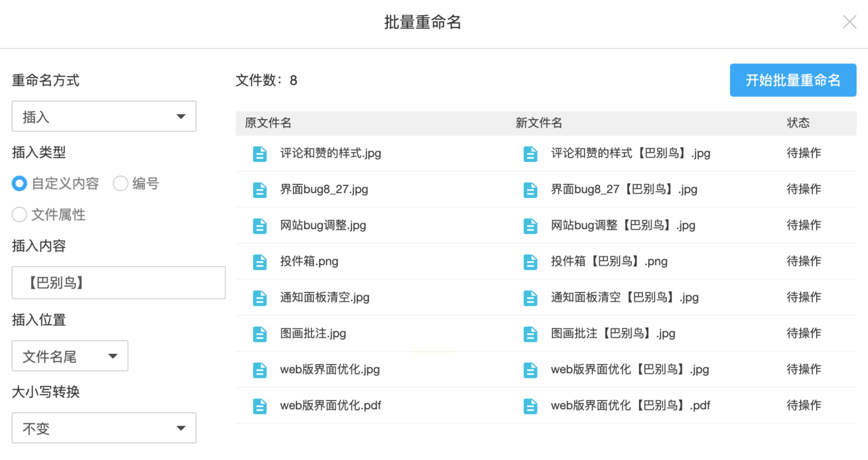The height and width of the screenshot is (460, 868).
Task: Select the 文件属性 radio button
Action: [20, 215]
